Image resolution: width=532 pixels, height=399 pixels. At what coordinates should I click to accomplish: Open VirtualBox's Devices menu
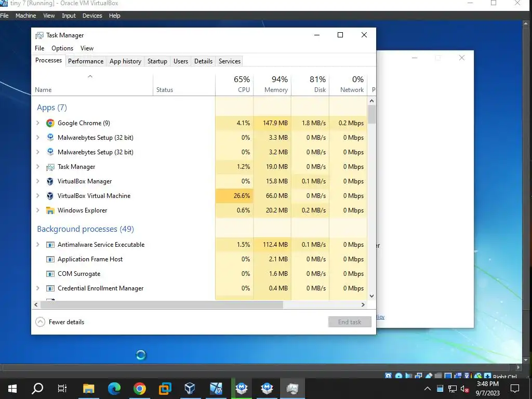point(92,16)
